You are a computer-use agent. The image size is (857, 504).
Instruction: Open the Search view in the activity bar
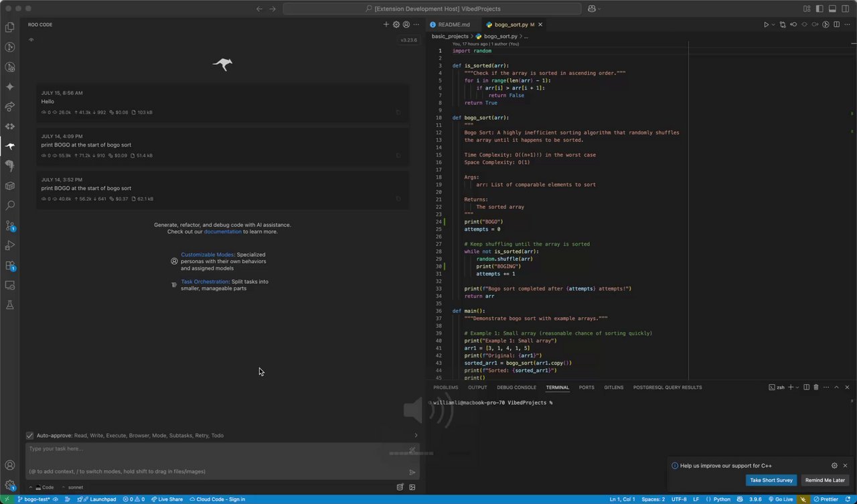tap(10, 205)
